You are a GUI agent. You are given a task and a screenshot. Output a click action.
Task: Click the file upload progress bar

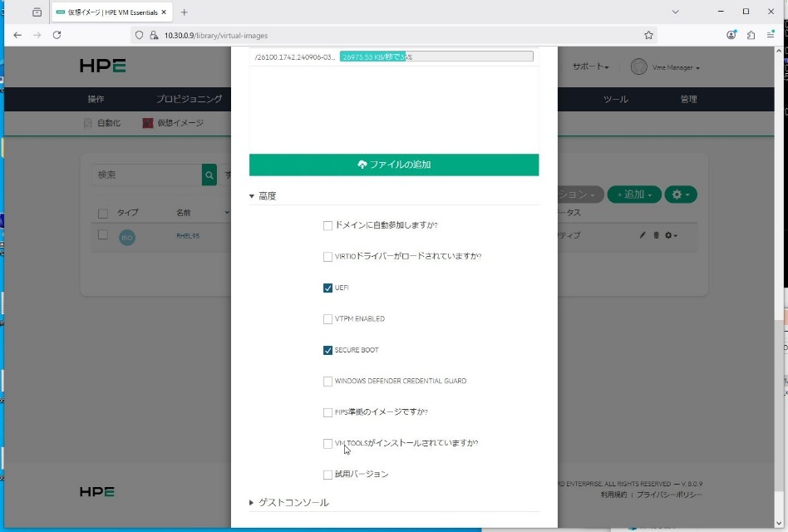(x=436, y=57)
